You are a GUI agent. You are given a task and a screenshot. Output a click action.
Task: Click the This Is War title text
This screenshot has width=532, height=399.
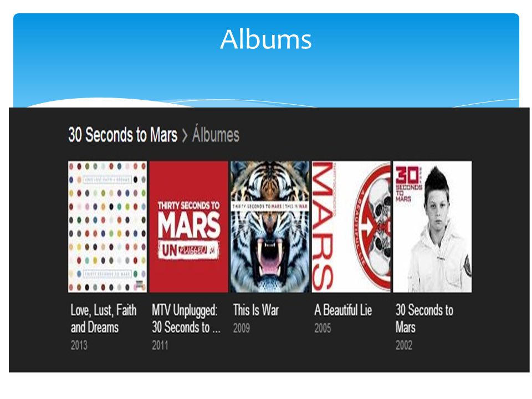click(x=256, y=310)
